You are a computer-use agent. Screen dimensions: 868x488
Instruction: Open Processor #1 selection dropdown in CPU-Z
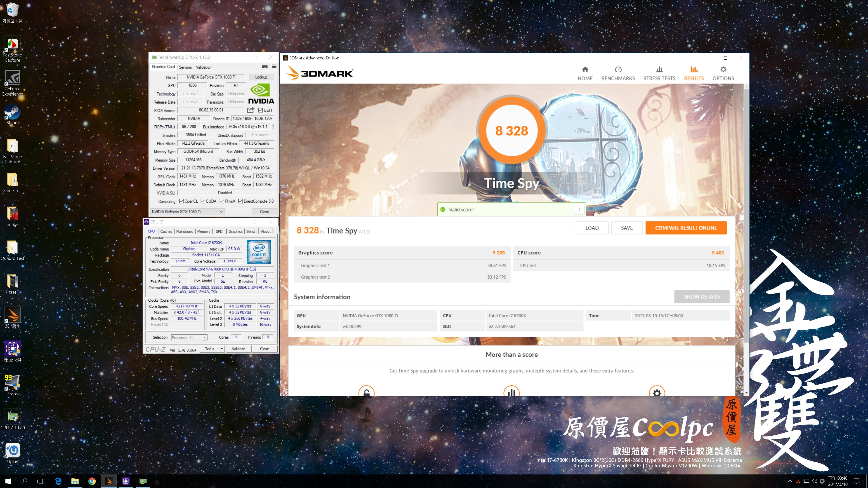[x=189, y=338]
